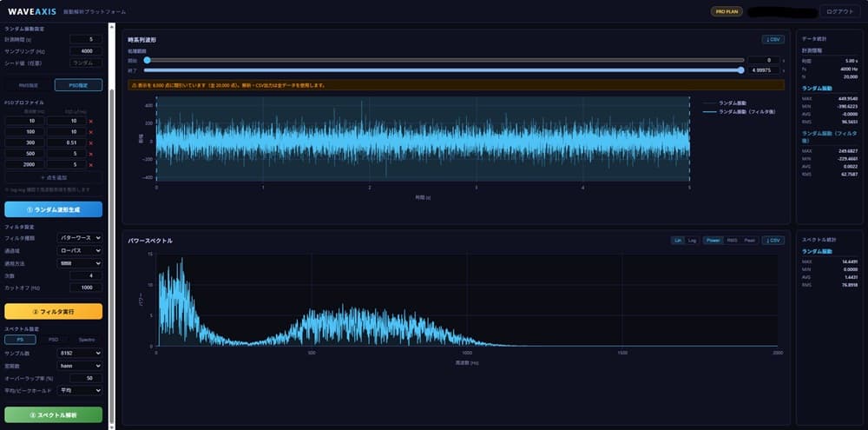Open the 平均/ピークホールド dropdown
The height and width of the screenshot is (430, 868).
(x=80, y=391)
